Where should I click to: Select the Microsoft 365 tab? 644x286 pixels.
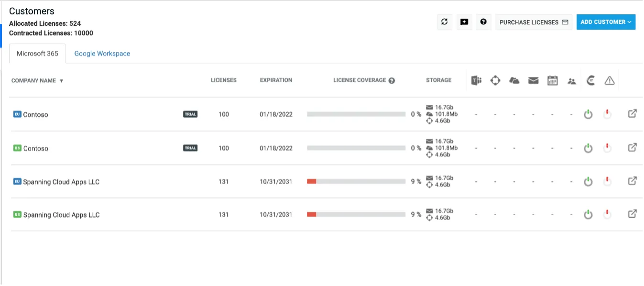coord(37,54)
